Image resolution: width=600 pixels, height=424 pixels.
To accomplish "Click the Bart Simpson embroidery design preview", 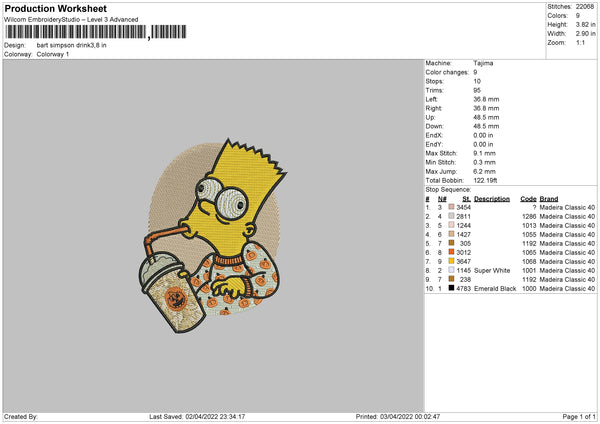I will (212, 236).
